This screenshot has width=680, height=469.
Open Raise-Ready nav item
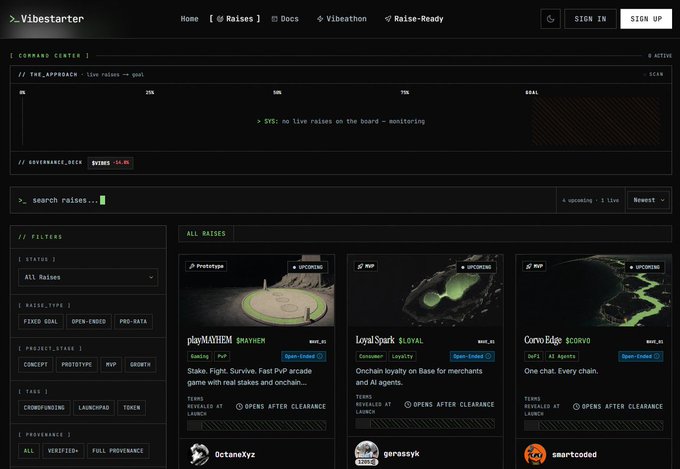coord(414,19)
